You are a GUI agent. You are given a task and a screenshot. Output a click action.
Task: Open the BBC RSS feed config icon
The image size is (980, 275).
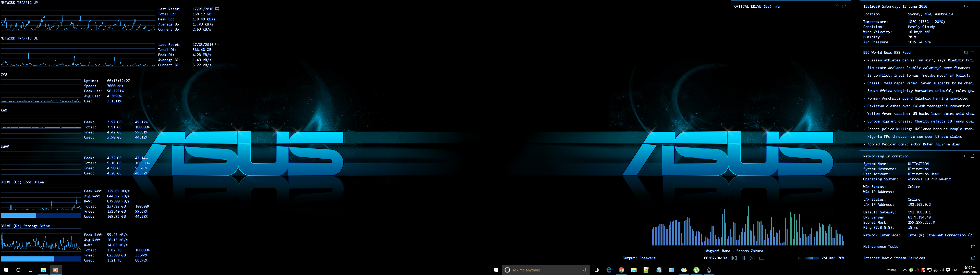(x=973, y=53)
